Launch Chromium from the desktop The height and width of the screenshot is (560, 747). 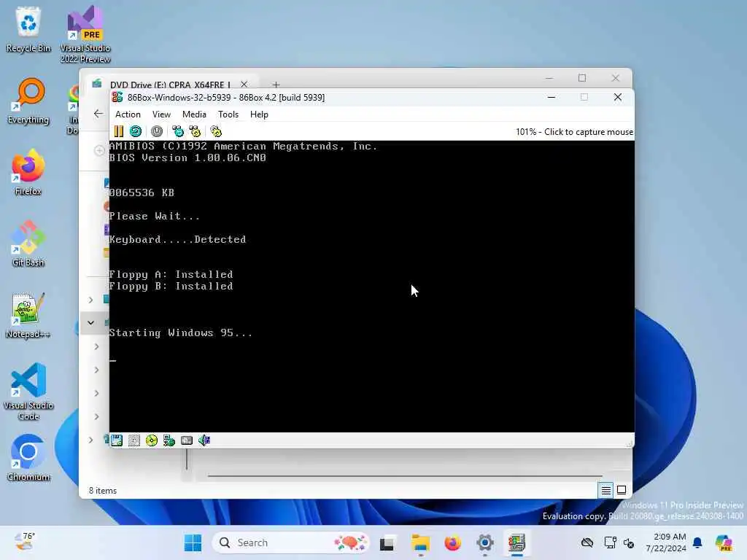click(28, 458)
